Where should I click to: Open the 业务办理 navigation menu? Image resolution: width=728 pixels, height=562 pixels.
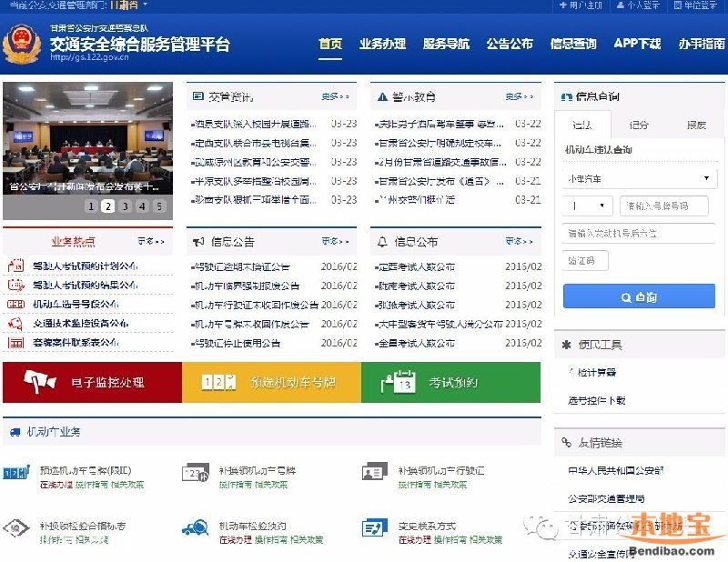coord(382,44)
